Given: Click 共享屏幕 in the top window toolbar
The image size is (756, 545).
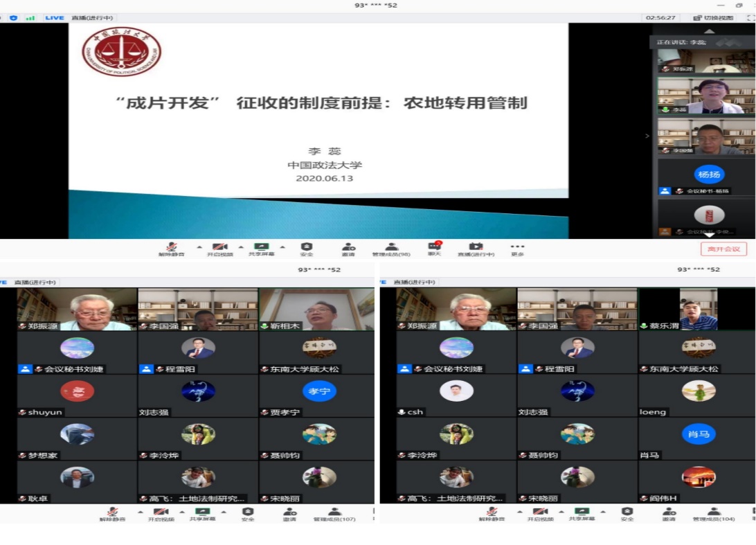Looking at the screenshot, I should [261, 248].
